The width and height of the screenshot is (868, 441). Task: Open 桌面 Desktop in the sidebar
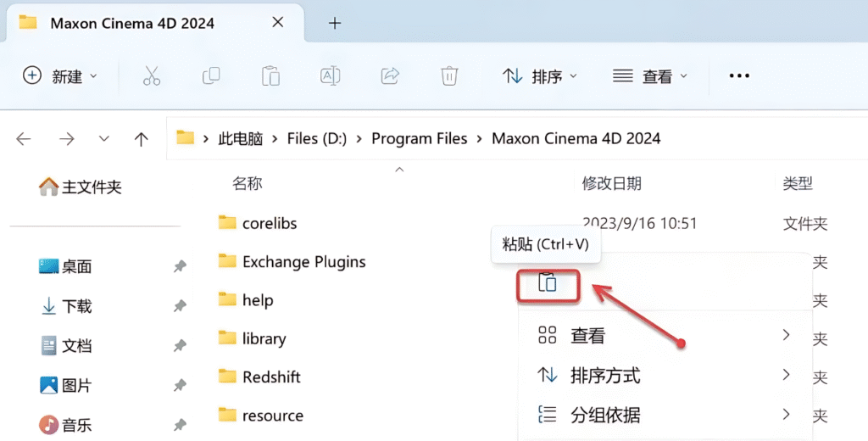(65, 266)
